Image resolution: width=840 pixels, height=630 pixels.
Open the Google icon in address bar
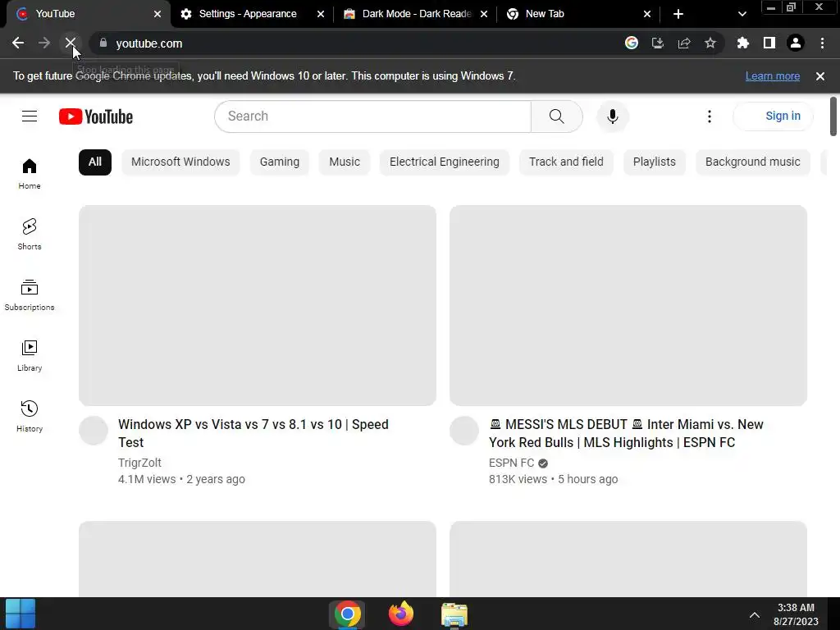click(x=632, y=43)
